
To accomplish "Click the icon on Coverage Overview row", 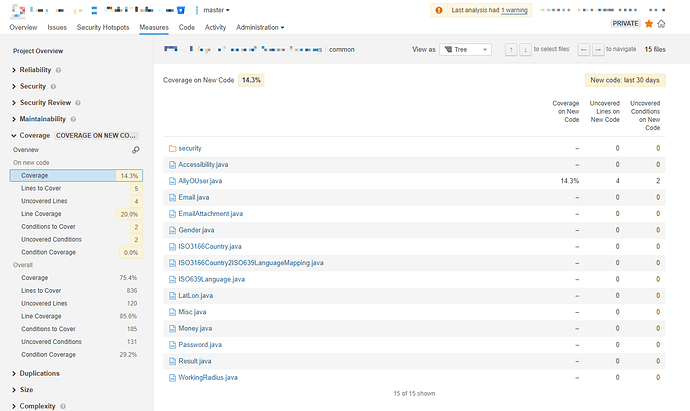I will (x=136, y=150).
